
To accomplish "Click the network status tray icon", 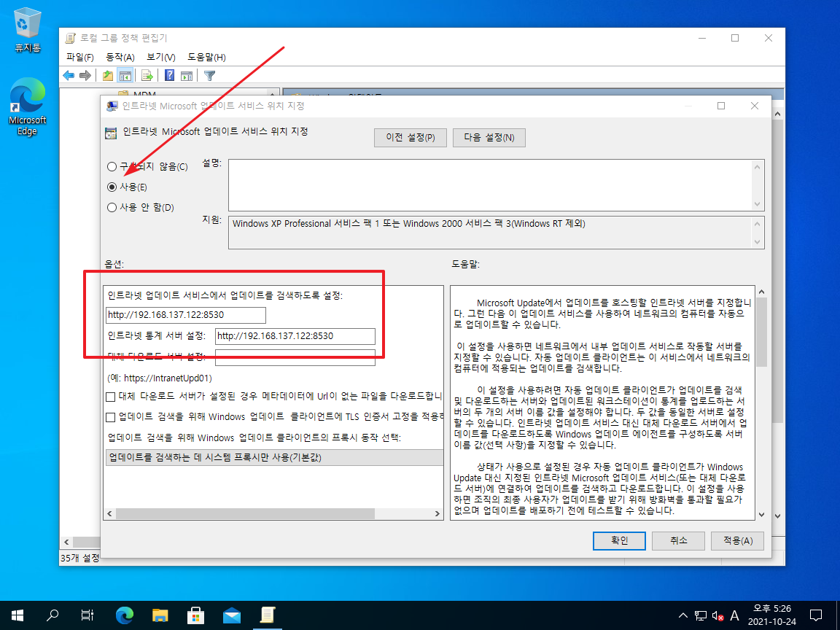I will pyautogui.click(x=700, y=615).
